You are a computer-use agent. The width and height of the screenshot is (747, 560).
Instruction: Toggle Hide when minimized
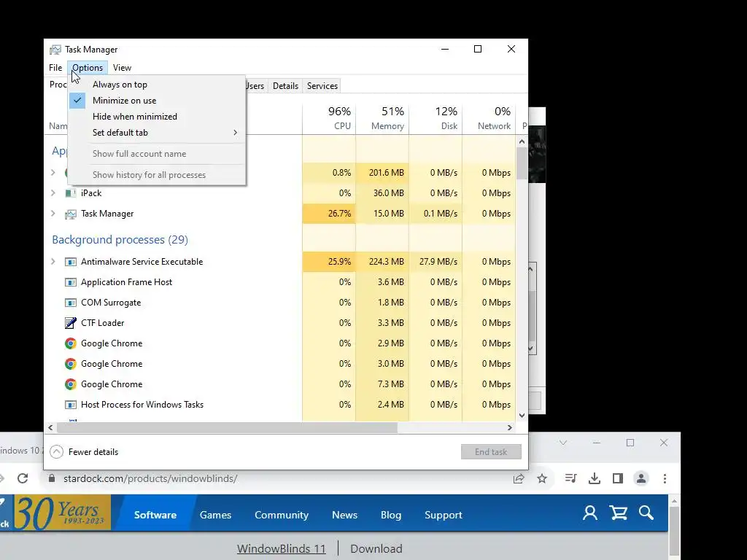pyautogui.click(x=157, y=117)
